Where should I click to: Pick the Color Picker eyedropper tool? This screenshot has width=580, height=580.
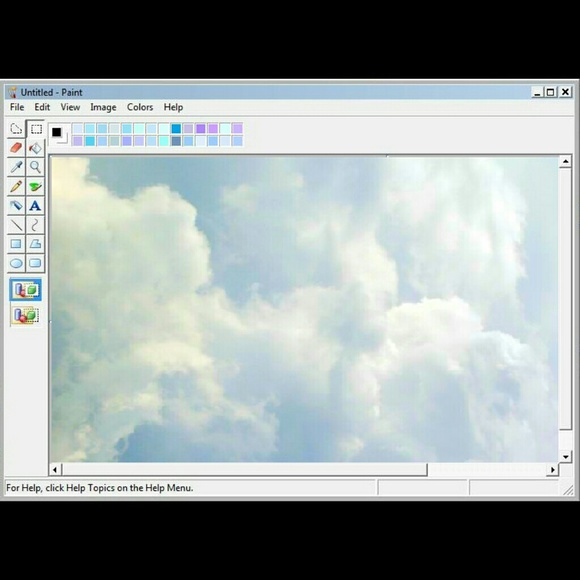pos(16,167)
